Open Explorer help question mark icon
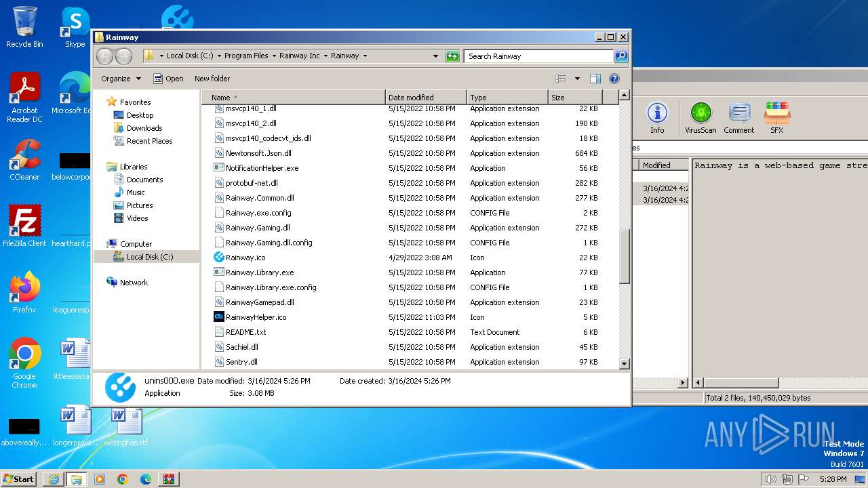 coord(614,79)
